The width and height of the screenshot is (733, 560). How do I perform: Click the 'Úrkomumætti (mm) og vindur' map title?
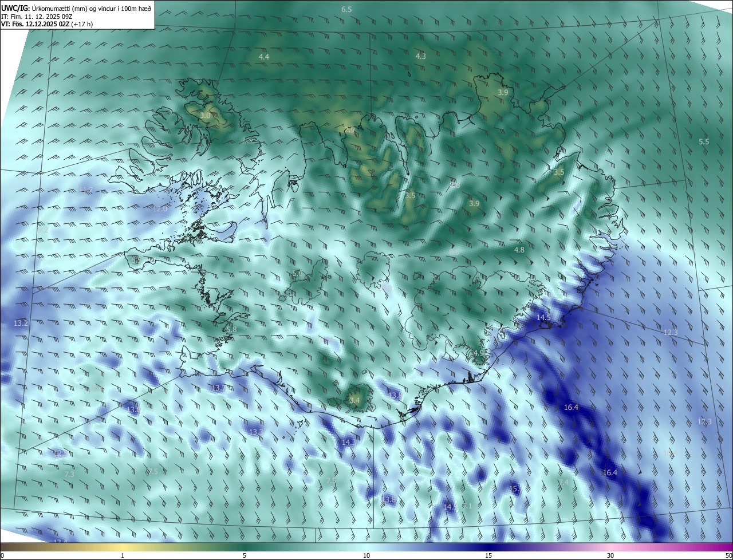tap(92, 8)
